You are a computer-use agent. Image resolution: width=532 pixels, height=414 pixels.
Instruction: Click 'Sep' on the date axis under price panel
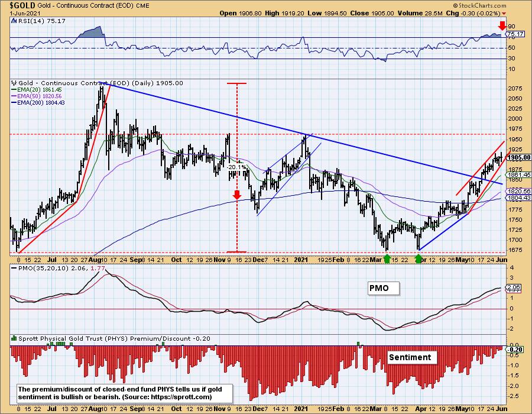click(135, 260)
